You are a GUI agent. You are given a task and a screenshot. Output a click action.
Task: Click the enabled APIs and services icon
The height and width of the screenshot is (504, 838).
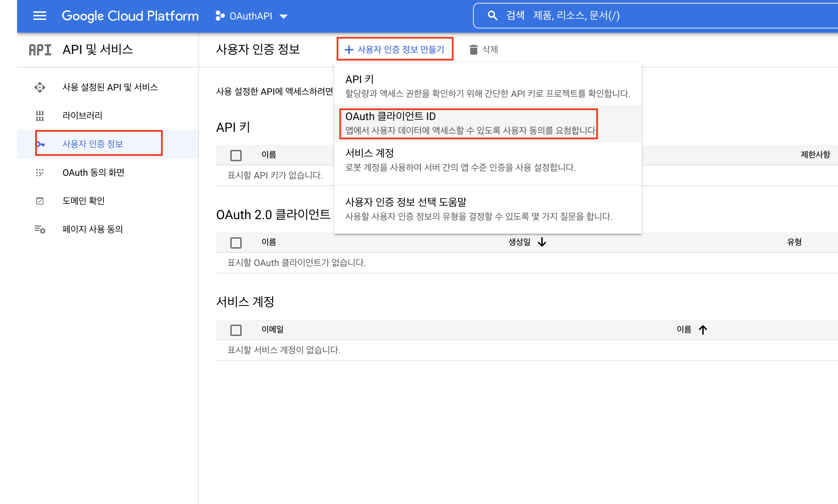[40, 87]
